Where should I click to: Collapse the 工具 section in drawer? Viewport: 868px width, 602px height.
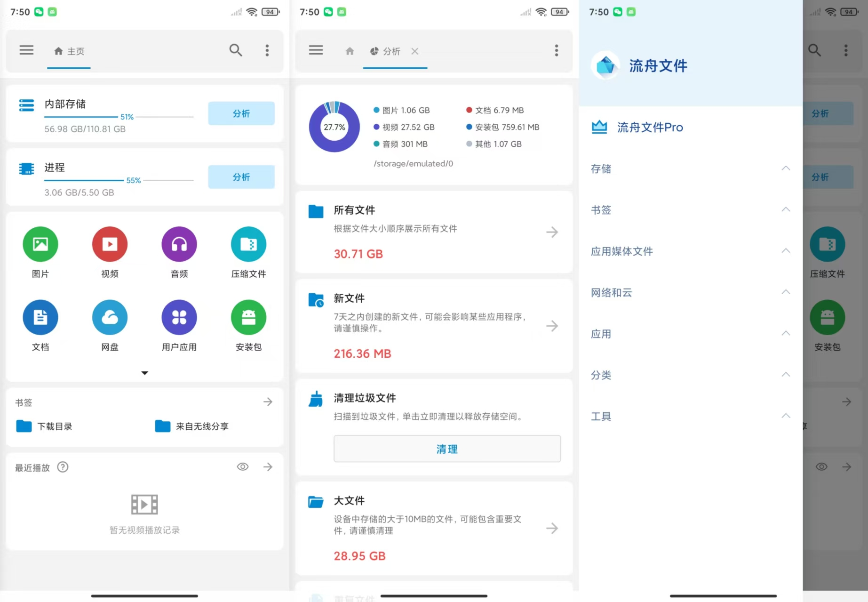click(x=786, y=416)
